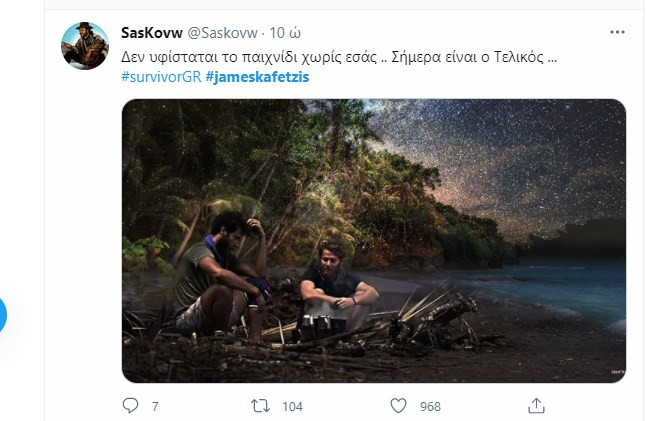Image resolution: width=646 pixels, height=421 pixels.
Task: Click the SasKovw display name
Action: [151, 32]
